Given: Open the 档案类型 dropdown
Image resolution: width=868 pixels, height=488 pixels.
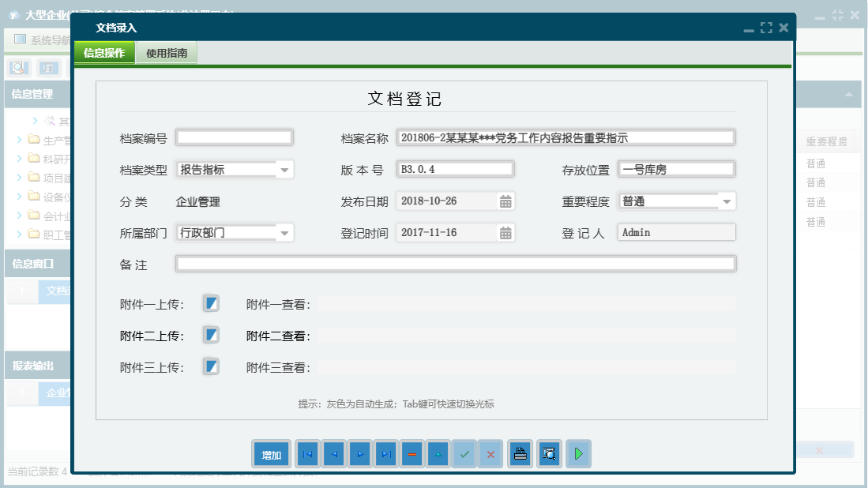Looking at the screenshot, I should [284, 169].
